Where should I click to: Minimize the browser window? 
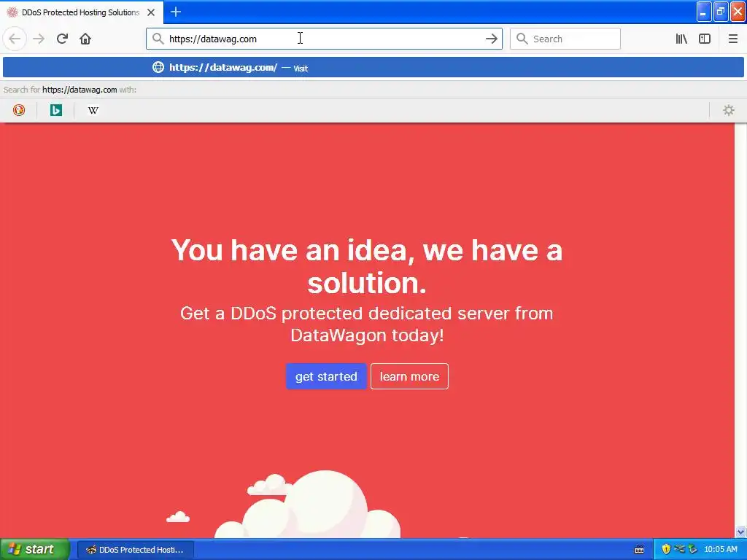(704, 12)
